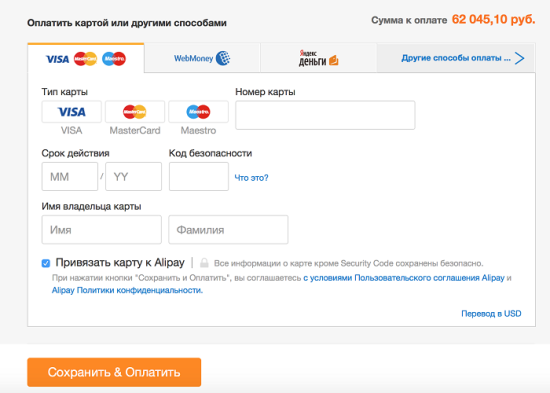550x393 pixels.
Task: Open the Яндекс Деньги payment tab
Action: point(318,58)
